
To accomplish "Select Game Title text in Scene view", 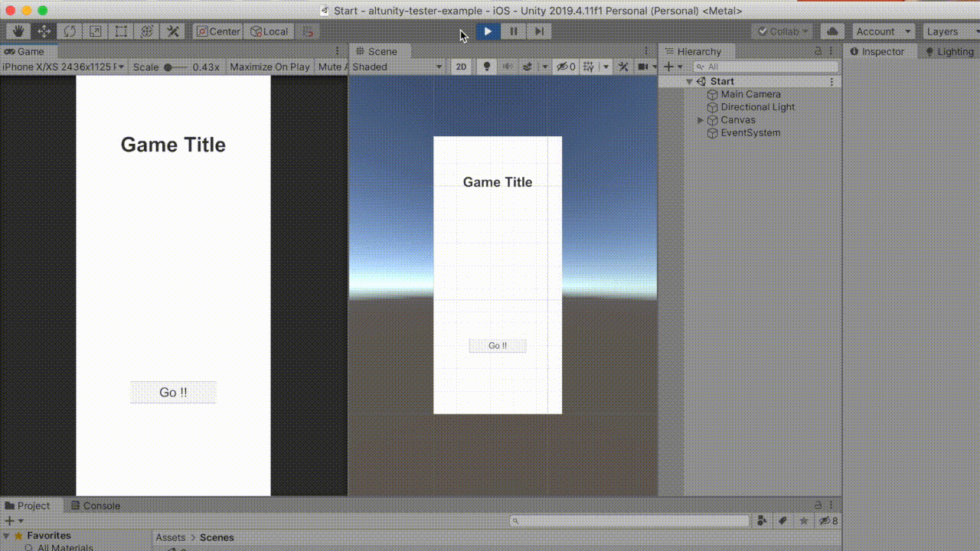I will point(498,182).
